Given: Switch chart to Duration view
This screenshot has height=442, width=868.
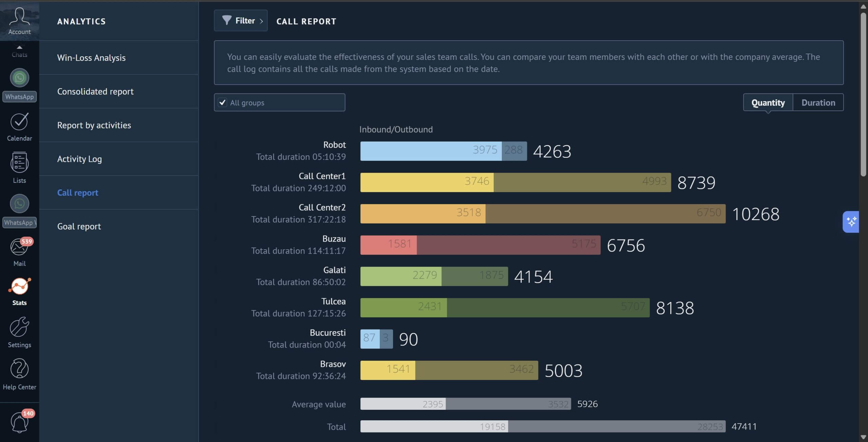Looking at the screenshot, I should [x=818, y=103].
